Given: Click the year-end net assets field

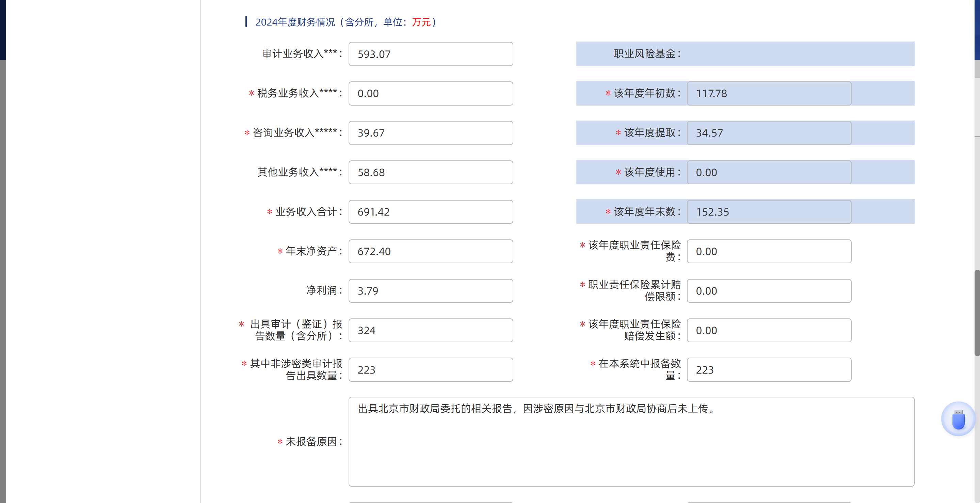Looking at the screenshot, I should click(x=430, y=251).
